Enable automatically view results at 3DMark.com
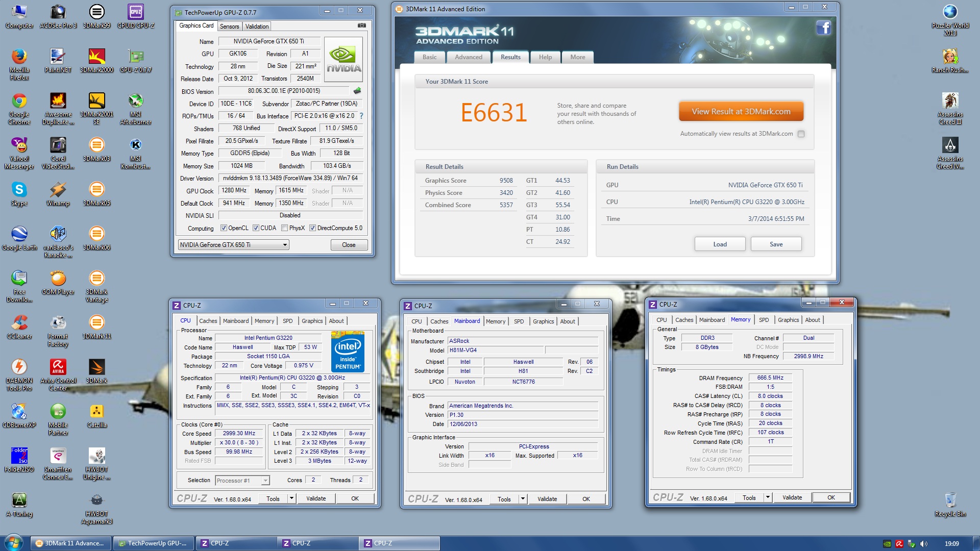Screen dimensions: 980x551 801,134
